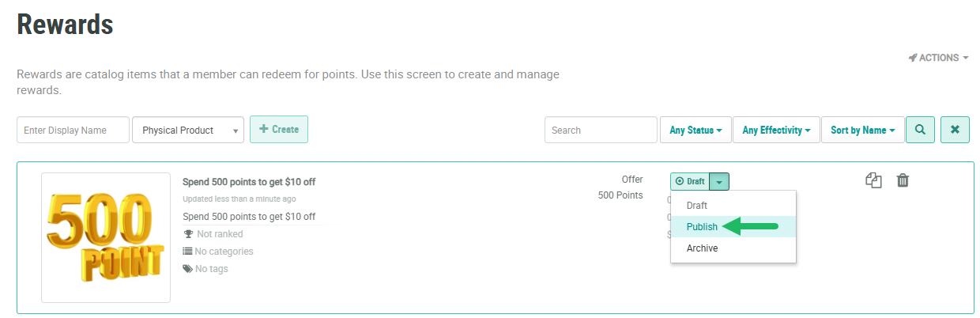
Task: Click the No tags label
Action: click(x=211, y=269)
